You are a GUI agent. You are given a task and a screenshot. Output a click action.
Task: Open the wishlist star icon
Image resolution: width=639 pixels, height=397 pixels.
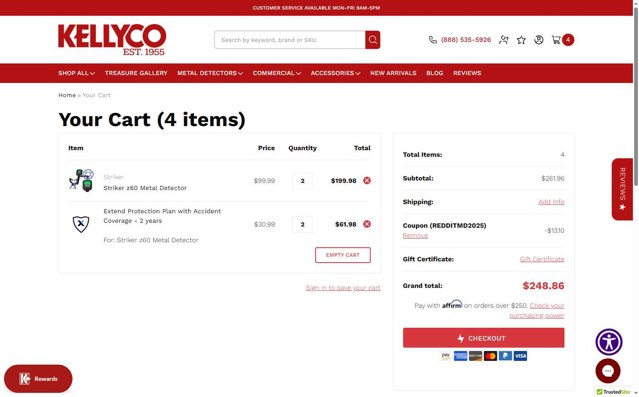pyautogui.click(x=521, y=40)
